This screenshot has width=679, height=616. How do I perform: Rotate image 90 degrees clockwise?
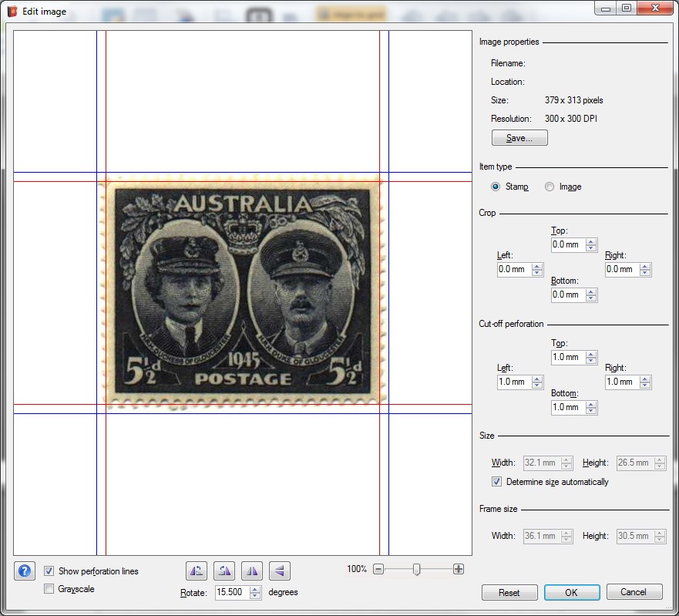224,571
